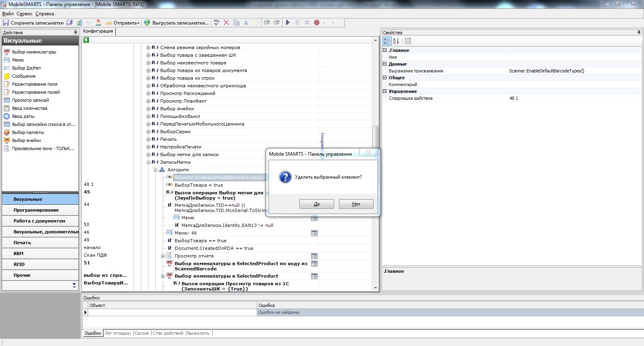
Task: Expand 'Выбор ячейки' tree node
Action: coord(148,109)
